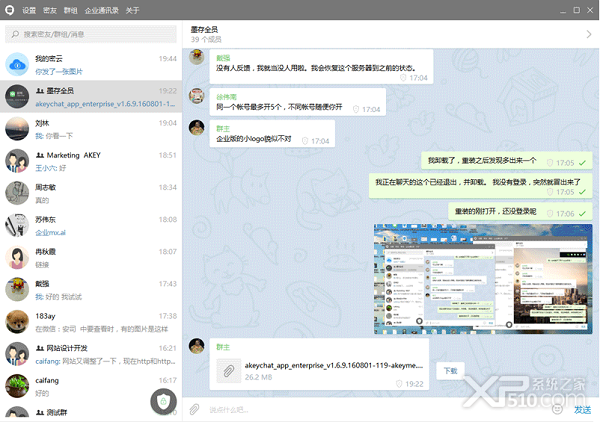Open the 关于 menu
Screen dimensions: 600x422
pyautogui.click(x=132, y=10)
